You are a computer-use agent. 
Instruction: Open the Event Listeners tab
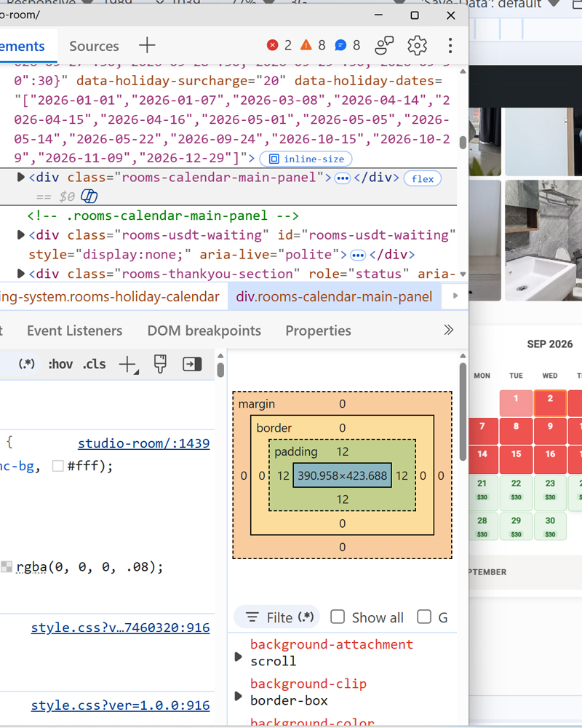tap(75, 331)
